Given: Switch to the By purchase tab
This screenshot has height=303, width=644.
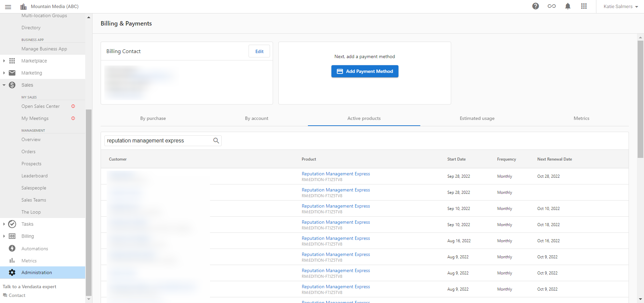Looking at the screenshot, I should click(153, 118).
